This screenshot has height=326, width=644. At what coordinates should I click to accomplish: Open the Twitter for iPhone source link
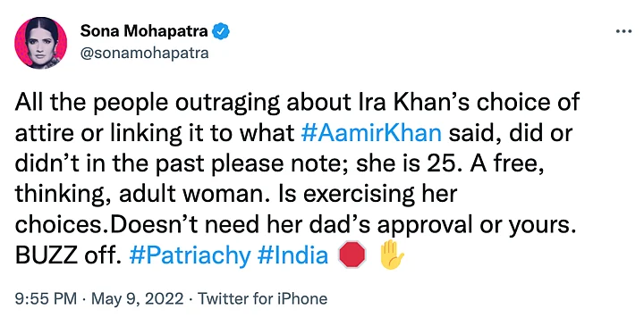click(263, 298)
